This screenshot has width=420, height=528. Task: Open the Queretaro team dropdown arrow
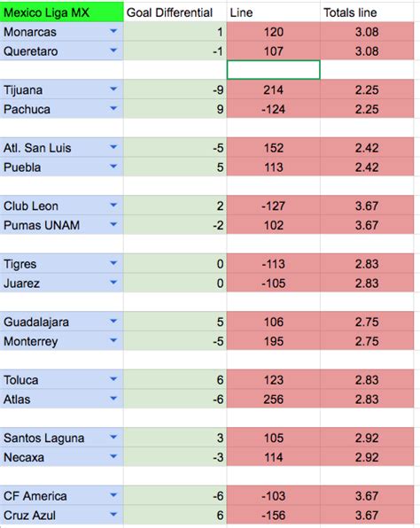tap(113, 50)
